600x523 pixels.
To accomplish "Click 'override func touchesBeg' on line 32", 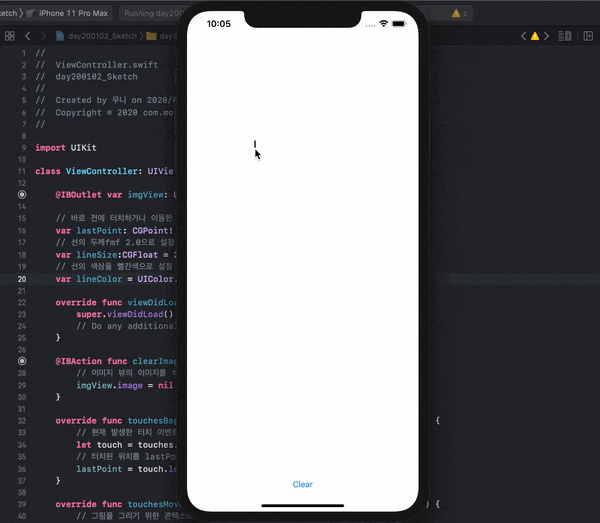I will tap(116, 420).
